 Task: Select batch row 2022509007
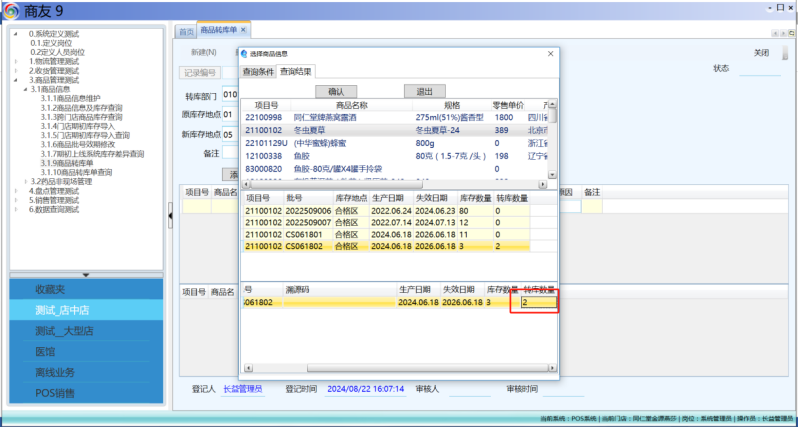(387, 222)
